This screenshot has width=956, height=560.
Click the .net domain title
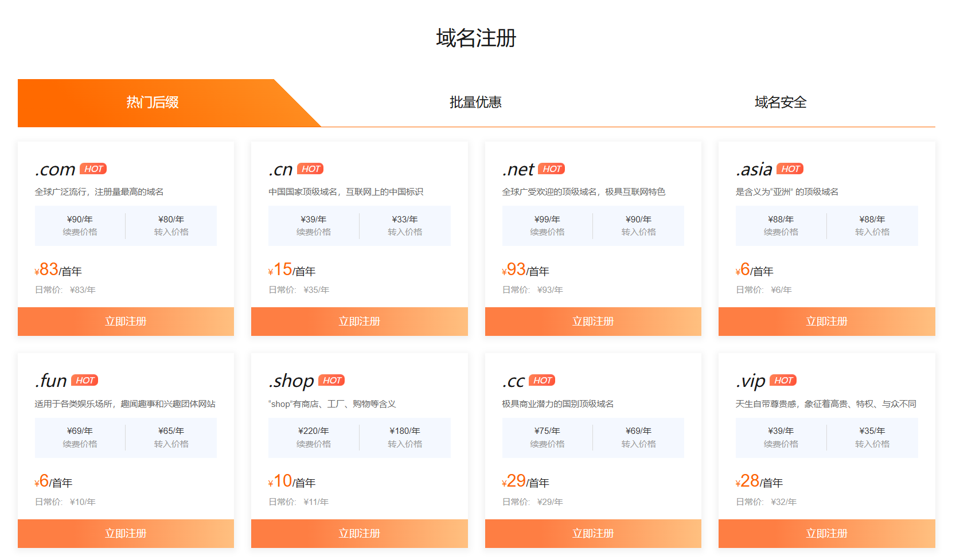(518, 170)
